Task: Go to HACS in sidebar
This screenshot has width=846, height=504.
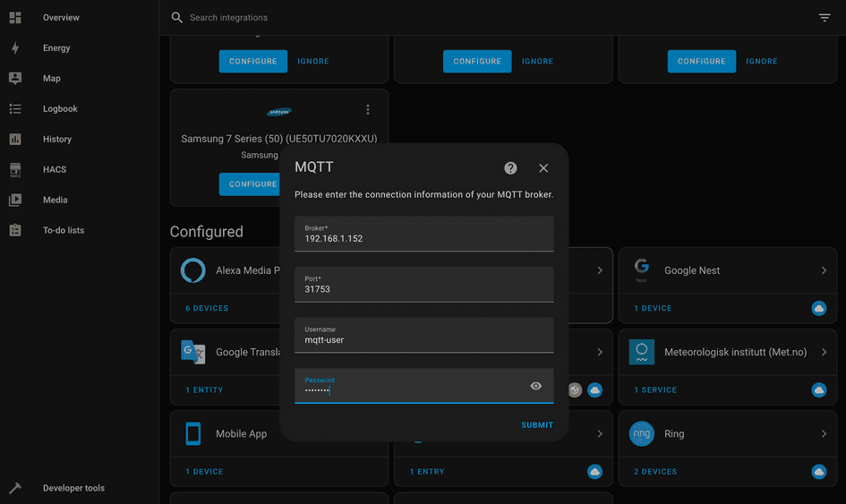Action: [x=55, y=169]
